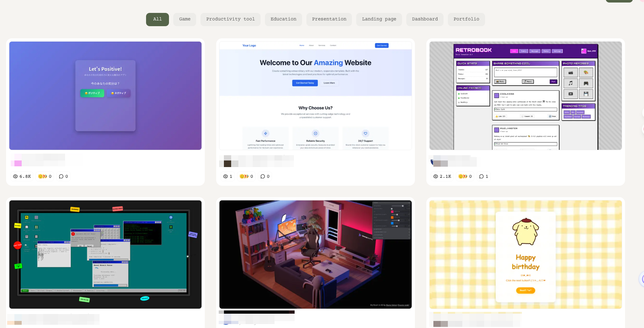644x328 pixels.
Task: Select the All category filter
Action: point(158,19)
